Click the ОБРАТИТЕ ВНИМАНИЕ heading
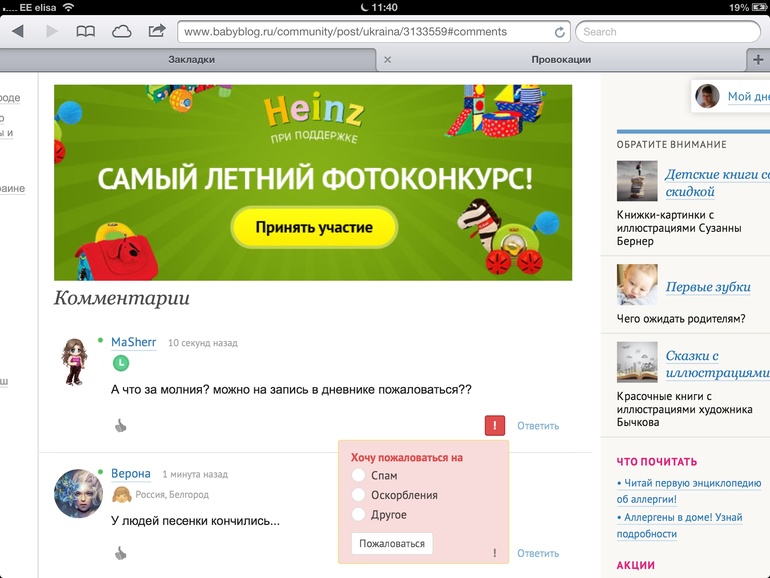Image resolution: width=770 pixels, height=578 pixels. (x=671, y=144)
